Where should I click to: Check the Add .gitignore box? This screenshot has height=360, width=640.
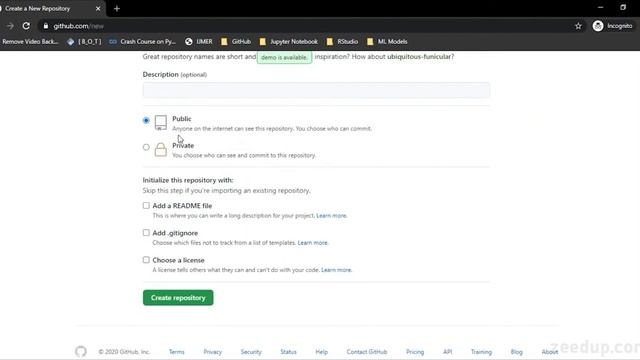[x=146, y=233]
